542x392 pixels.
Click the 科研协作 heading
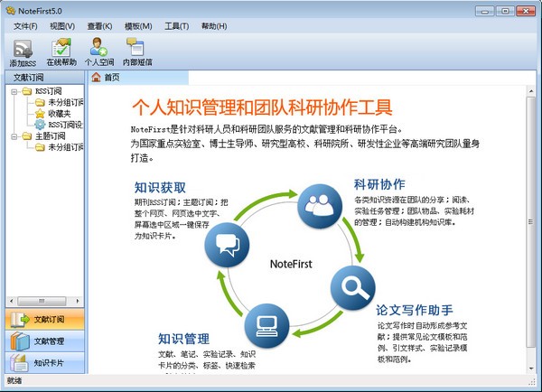379,184
